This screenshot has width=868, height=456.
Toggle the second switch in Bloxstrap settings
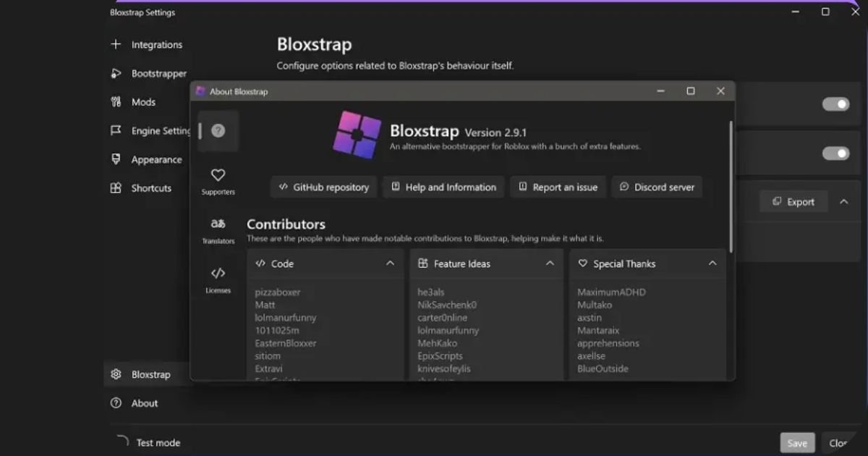[x=835, y=153]
